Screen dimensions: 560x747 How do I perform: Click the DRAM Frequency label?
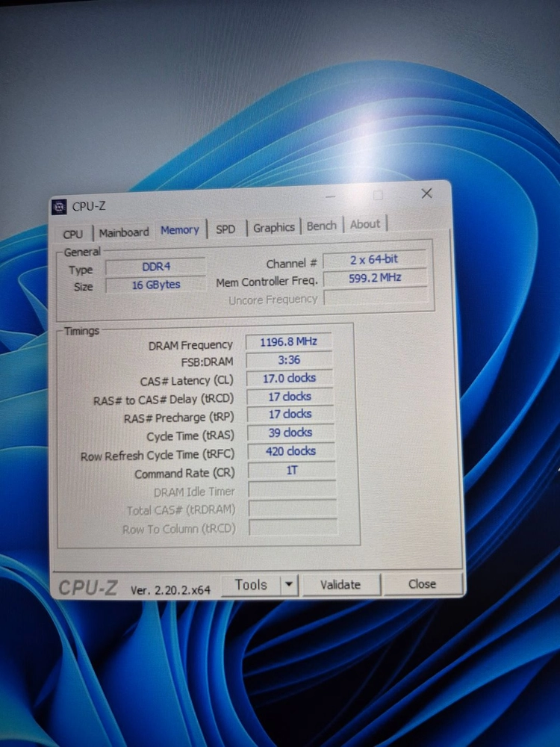click(x=190, y=345)
